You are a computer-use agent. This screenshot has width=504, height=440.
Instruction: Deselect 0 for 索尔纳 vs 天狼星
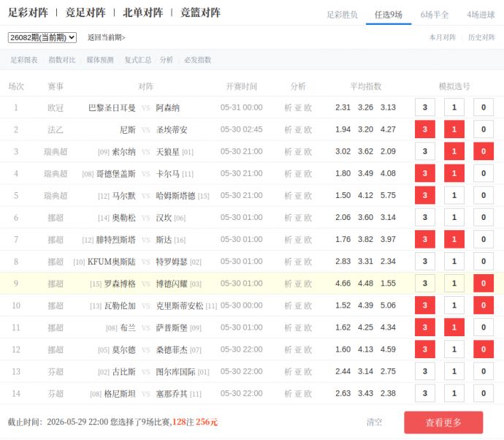pos(484,151)
